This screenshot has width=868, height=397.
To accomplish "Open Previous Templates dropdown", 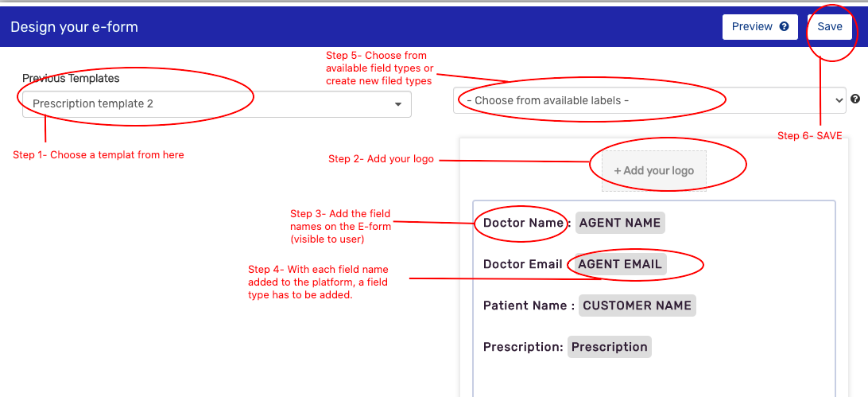I will [216, 103].
